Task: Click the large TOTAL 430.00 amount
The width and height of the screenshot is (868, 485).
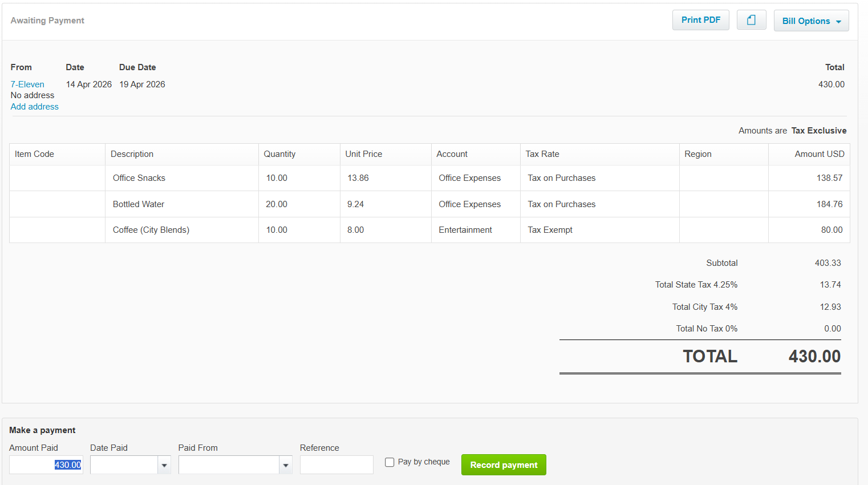Action: pyautogui.click(x=814, y=357)
